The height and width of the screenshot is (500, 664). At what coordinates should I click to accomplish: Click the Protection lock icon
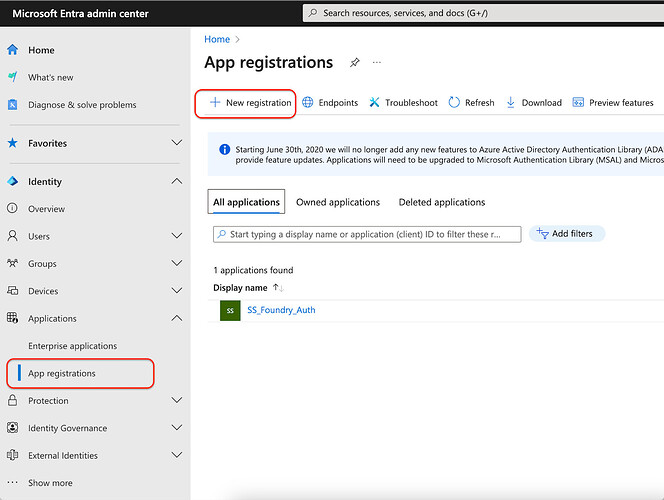[x=13, y=400]
